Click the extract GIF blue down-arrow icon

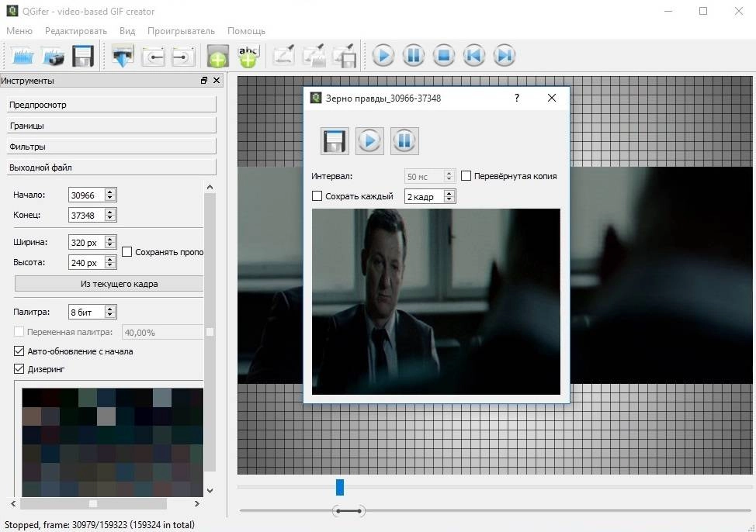tap(123, 56)
